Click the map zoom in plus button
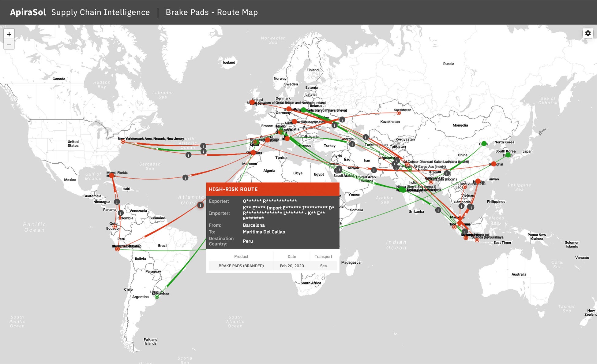 coord(9,34)
